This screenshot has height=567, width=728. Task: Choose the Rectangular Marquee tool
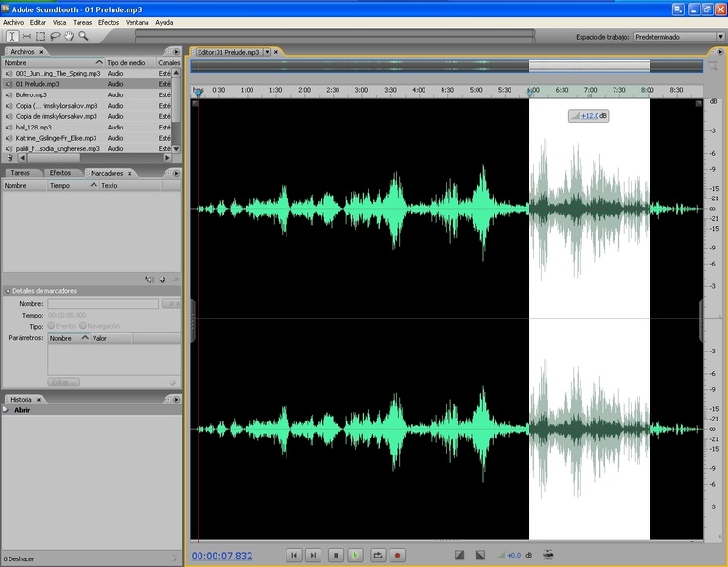(40, 36)
